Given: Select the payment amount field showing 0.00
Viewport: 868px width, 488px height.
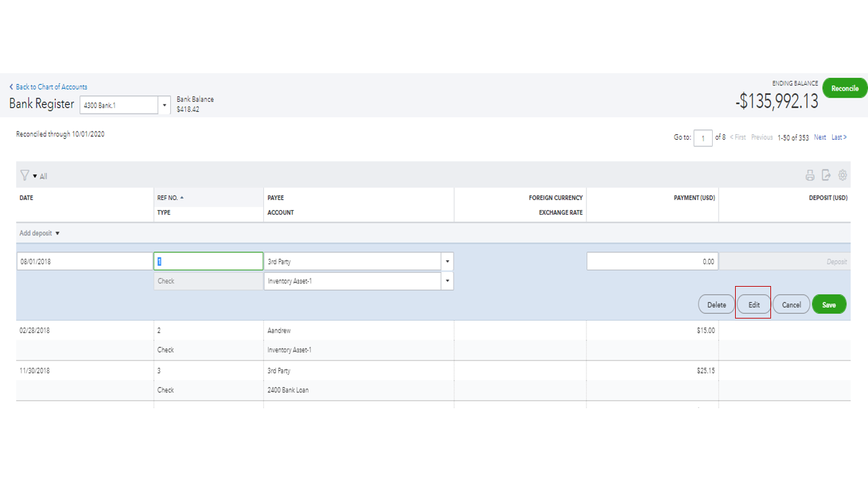Looking at the screenshot, I should tap(652, 261).
